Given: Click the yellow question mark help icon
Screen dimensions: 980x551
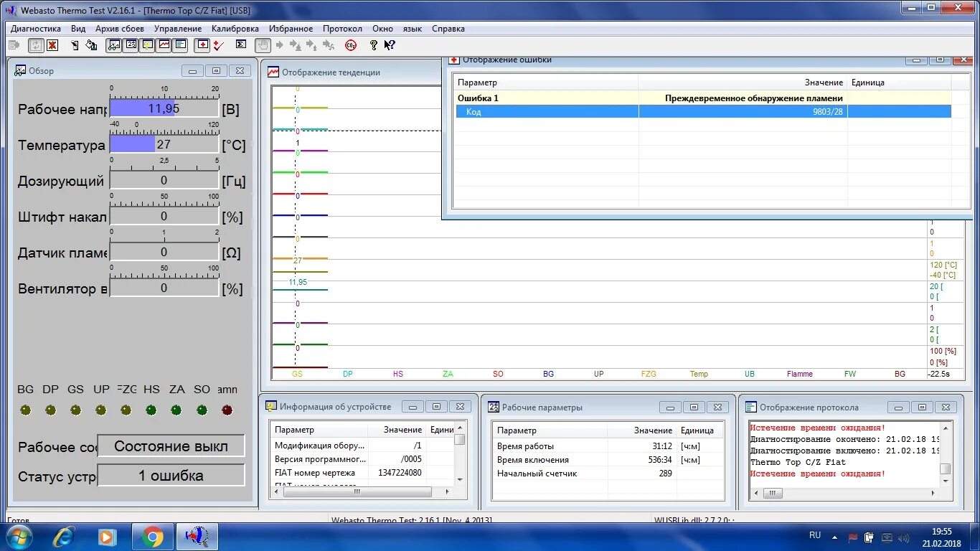Looking at the screenshot, I should point(373,45).
